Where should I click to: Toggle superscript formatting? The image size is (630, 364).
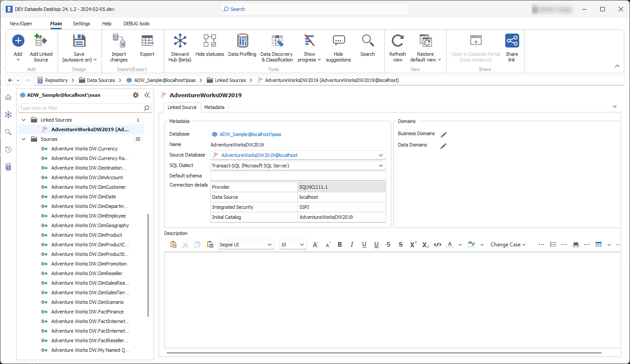point(413,245)
